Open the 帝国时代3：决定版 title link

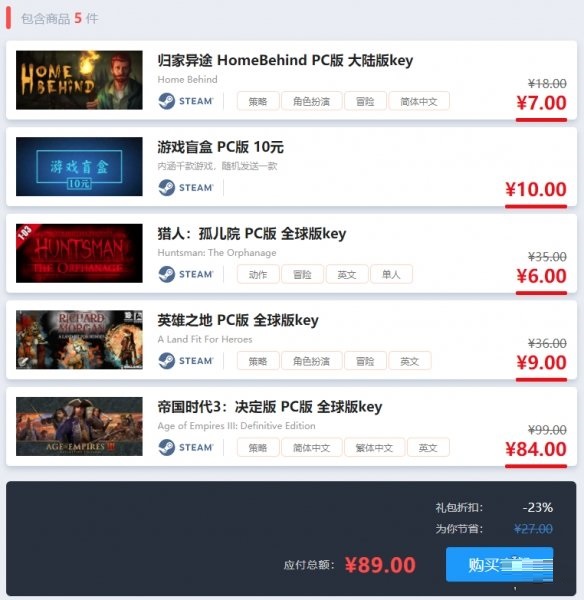pyautogui.click(x=270, y=406)
